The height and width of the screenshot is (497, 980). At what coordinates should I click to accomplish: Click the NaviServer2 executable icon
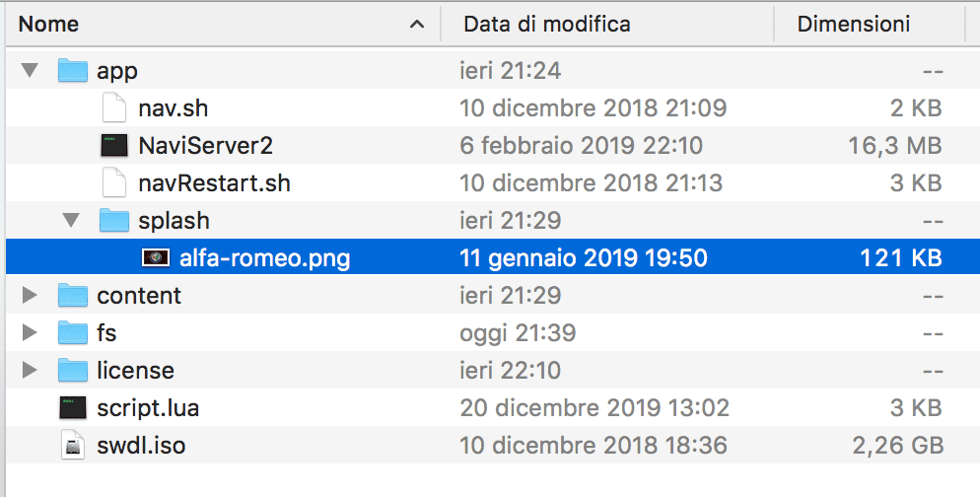(115, 146)
